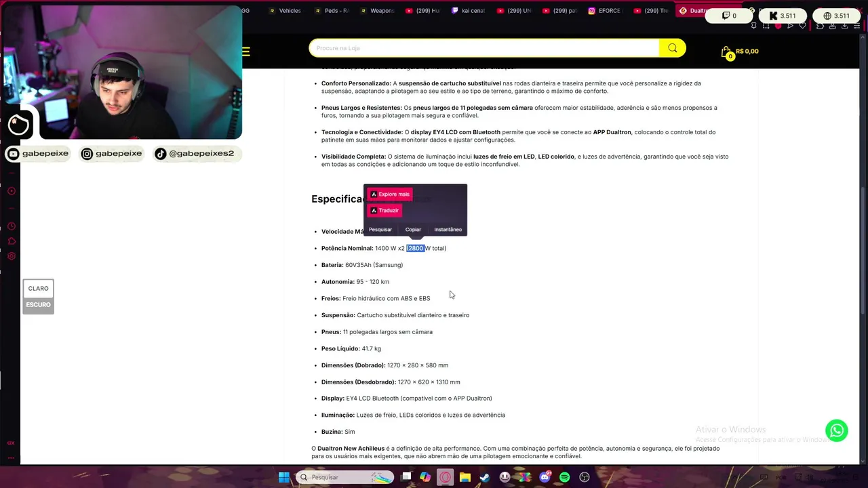Open Spotify from the taskbar
The width and height of the screenshot is (868, 488).
point(565,477)
